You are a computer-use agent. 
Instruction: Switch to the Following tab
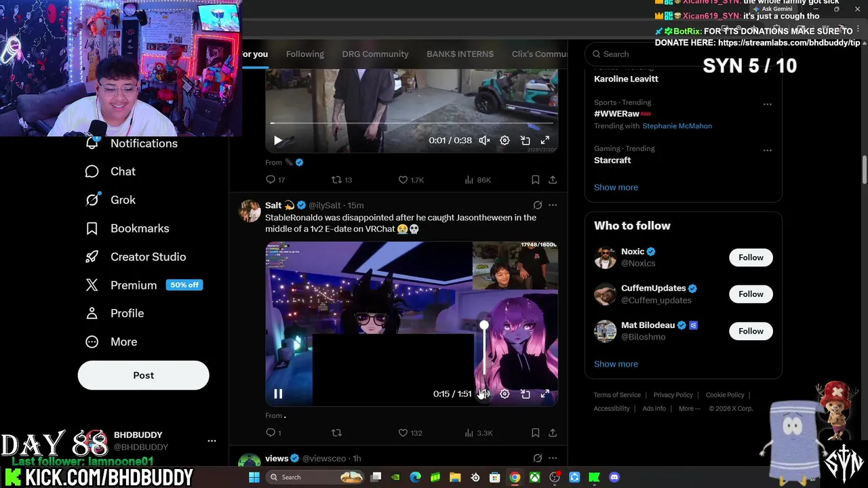(x=304, y=54)
